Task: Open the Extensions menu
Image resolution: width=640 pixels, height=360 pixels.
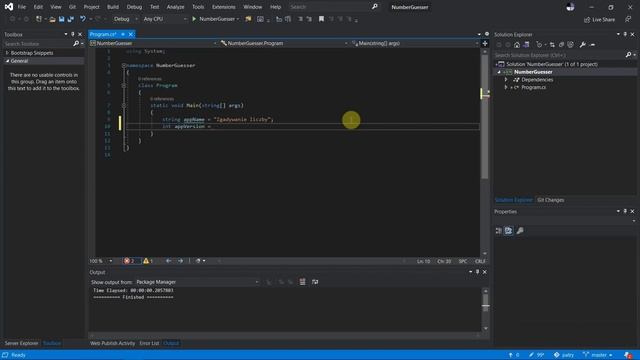Action: coord(224,7)
